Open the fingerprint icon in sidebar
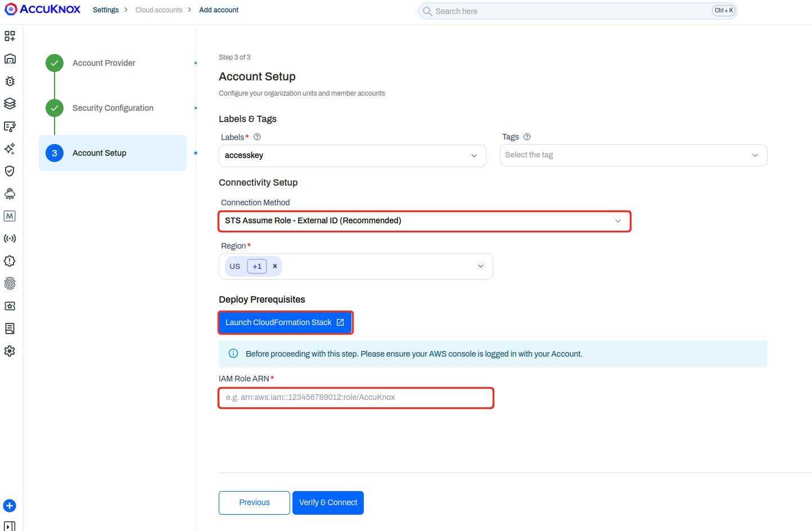812x531 pixels. (10, 283)
